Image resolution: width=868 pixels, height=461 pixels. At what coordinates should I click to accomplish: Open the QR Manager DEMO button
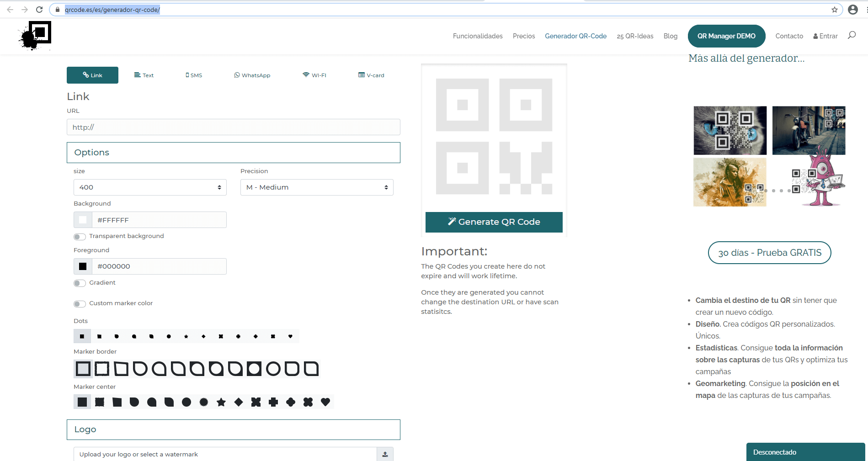[726, 36]
